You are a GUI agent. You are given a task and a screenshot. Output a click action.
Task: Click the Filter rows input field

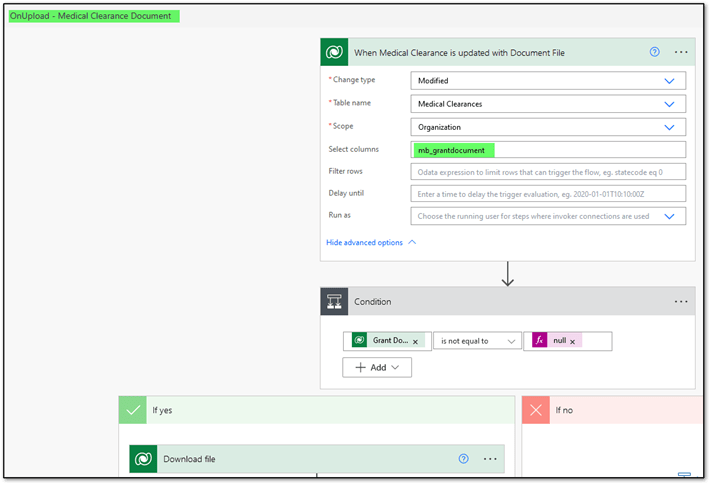point(548,172)
